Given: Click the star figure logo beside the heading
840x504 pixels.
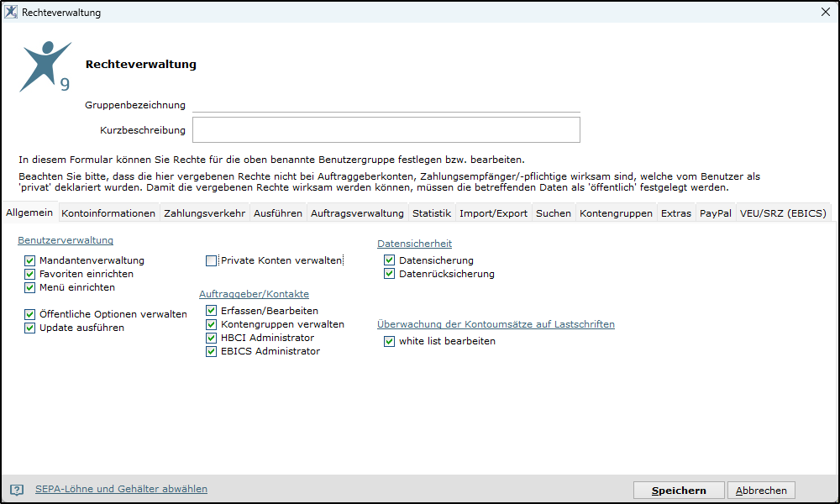Looking at the screenshot, I should [45, 66].
